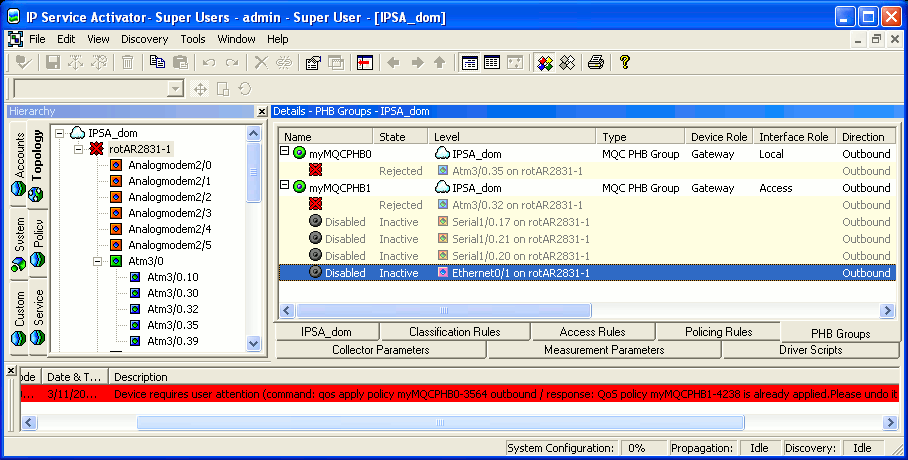This screenshot has width=908, height=460.
Task: Switch to the Driver Scripts tab
Action: click(810, 350)
